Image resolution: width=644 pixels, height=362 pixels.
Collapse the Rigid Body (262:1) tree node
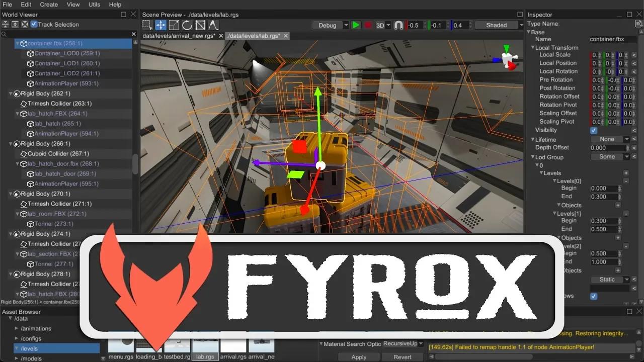11,94
